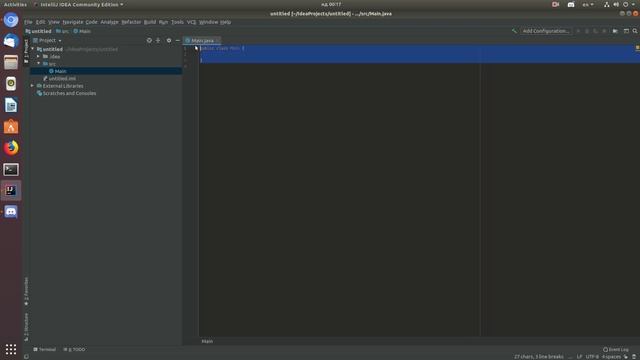Switch to the Main.java editor tab
640x360 pixels.
tap(202, 40)
